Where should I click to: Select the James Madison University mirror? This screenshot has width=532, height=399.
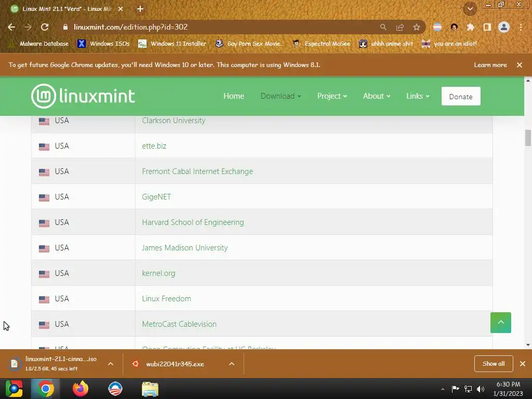(x=185, y=248)
